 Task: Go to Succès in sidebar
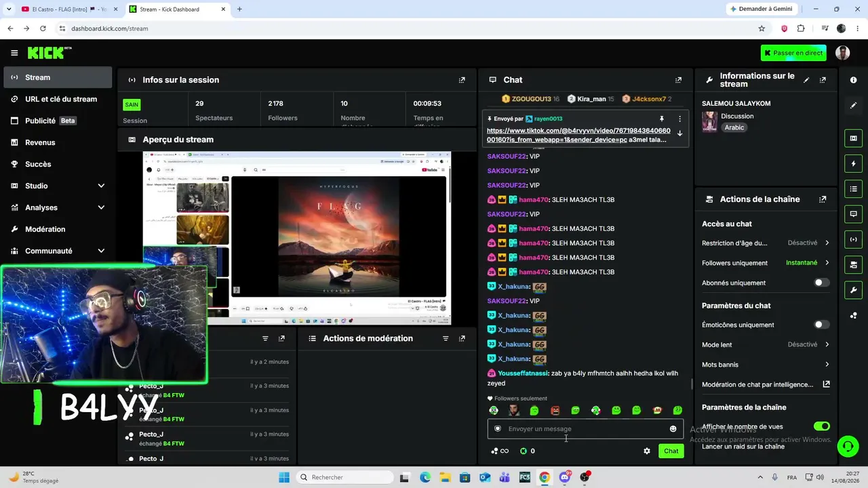pos(58,164)
